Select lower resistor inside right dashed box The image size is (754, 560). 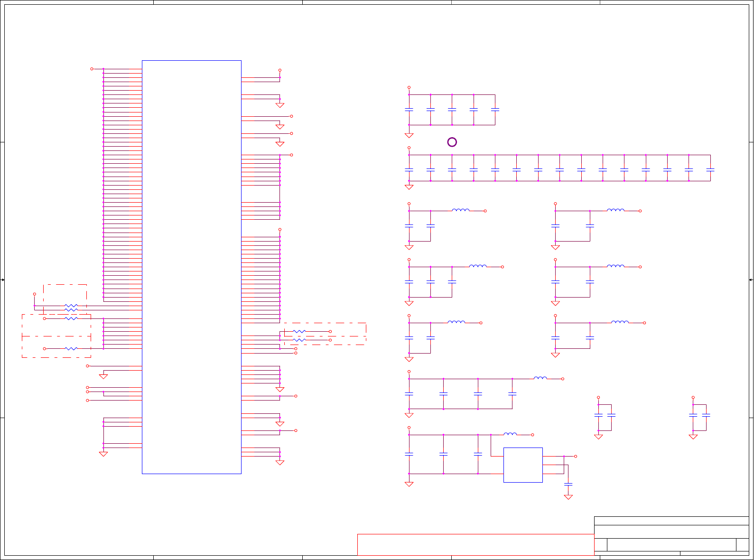click(x=299, y=340)
